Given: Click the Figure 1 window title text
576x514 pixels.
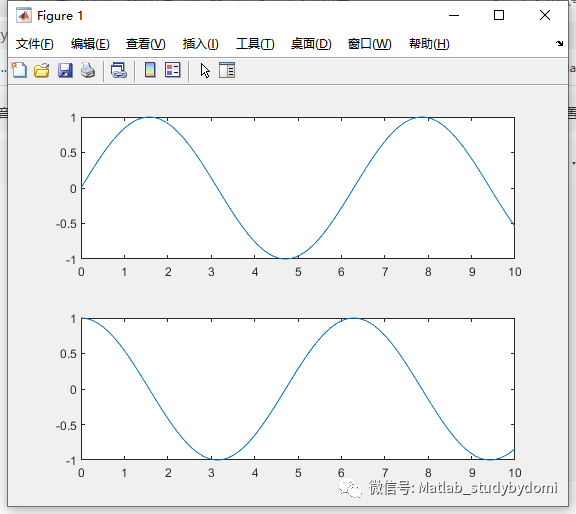Looking at the screenshot, I should [60, 16].
